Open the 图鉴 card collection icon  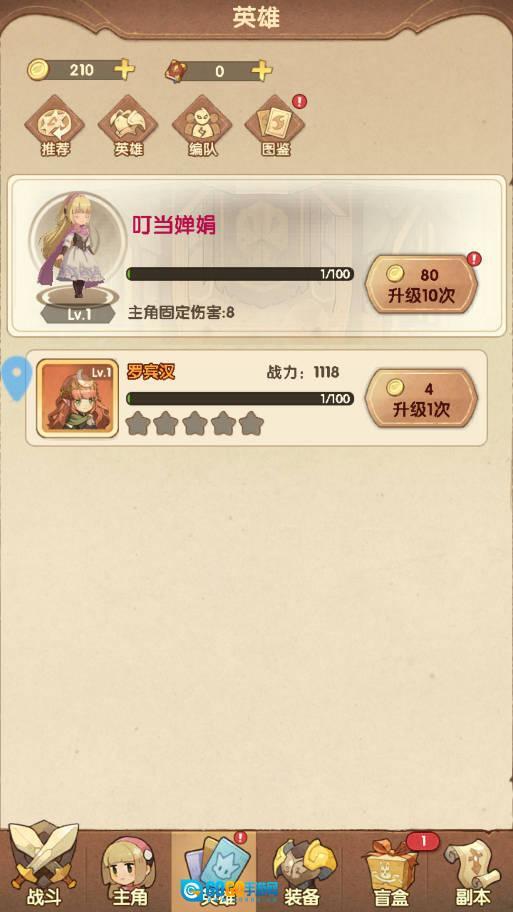coord(275,126)
